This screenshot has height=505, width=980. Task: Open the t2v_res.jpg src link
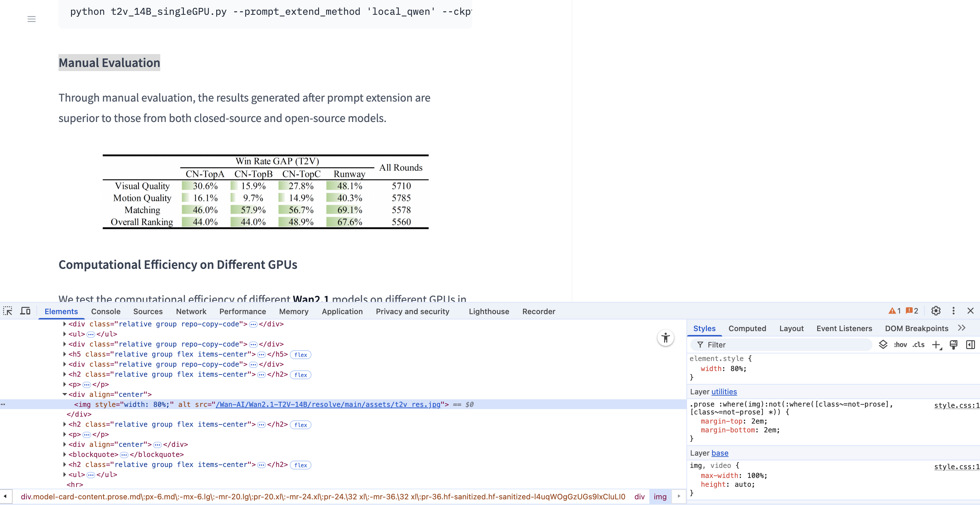328,404
